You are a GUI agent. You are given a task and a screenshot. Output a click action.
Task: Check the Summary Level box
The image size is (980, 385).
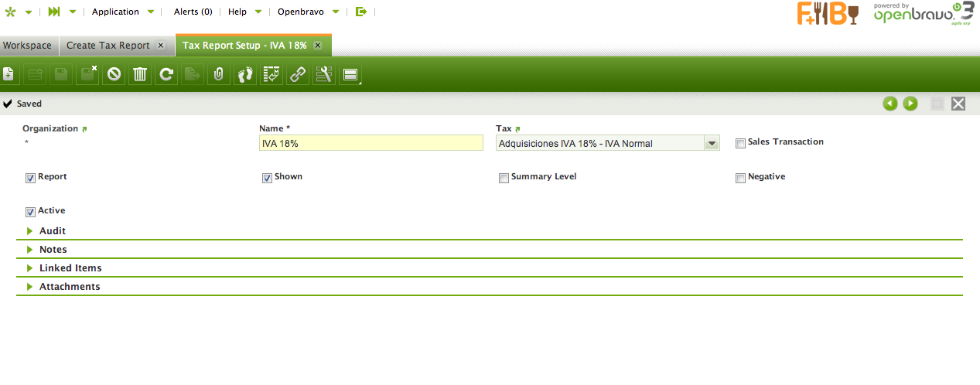(504, 178)
